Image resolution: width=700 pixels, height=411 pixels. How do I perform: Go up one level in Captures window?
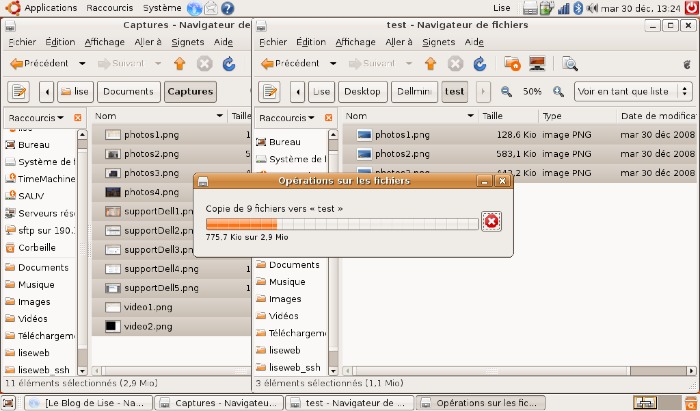tap(180, 63)
